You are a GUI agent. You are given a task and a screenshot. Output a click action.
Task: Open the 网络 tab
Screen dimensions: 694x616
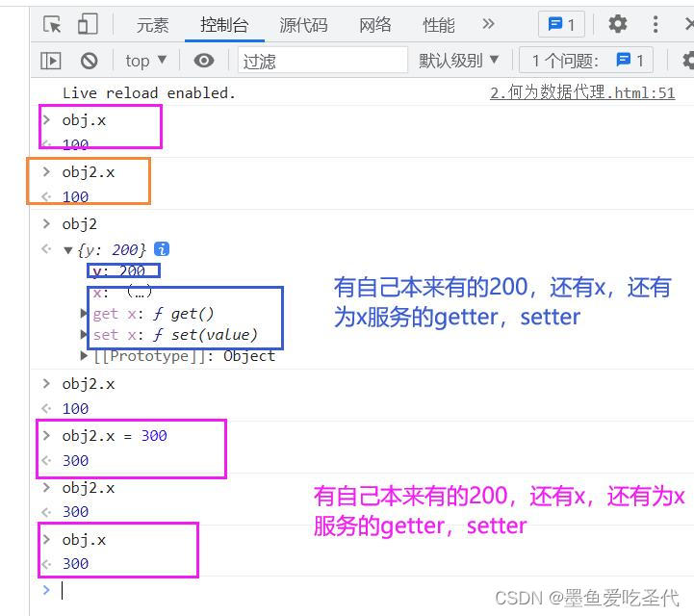pos(374,25)
